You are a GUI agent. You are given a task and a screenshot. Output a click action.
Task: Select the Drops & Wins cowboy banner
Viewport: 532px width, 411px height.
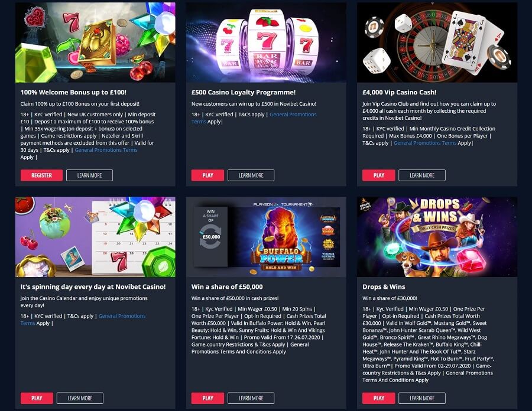437,237
